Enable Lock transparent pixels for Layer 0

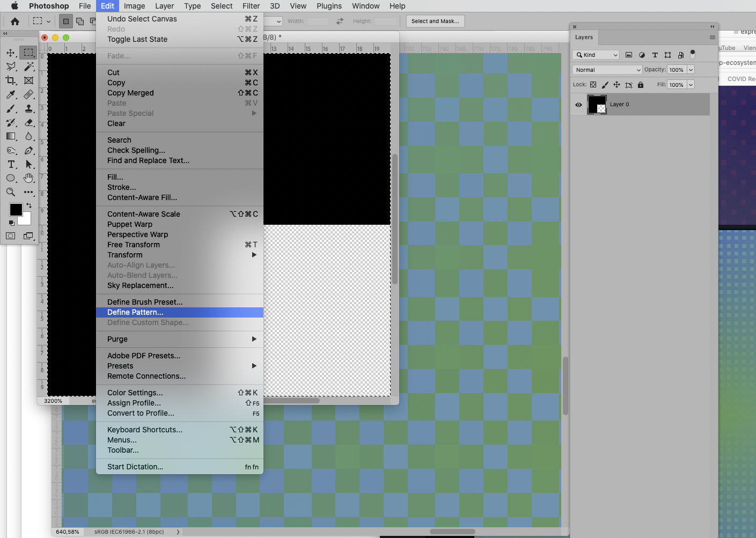pos(592,84)
